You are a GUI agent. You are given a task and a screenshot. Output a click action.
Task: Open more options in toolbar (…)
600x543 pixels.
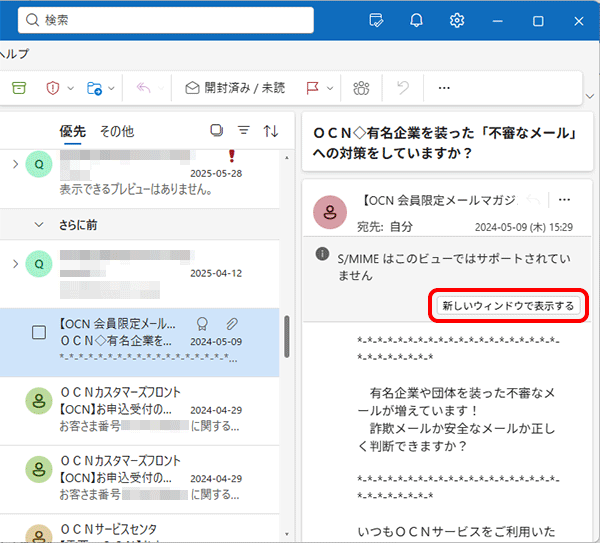click(444, 88)
